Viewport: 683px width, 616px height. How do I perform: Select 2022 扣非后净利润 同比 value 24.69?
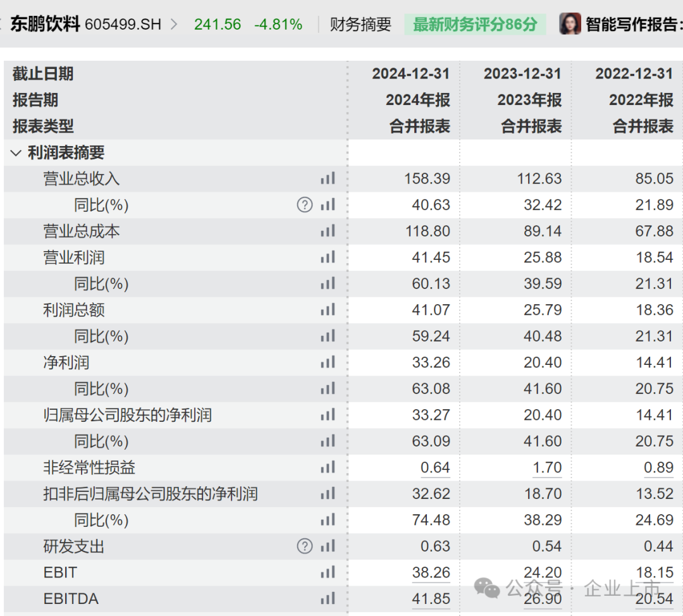tap(655, 520)
